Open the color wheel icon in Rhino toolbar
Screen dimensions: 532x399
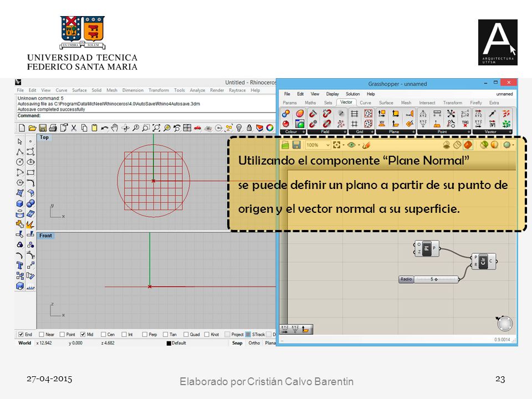[270, 128]
